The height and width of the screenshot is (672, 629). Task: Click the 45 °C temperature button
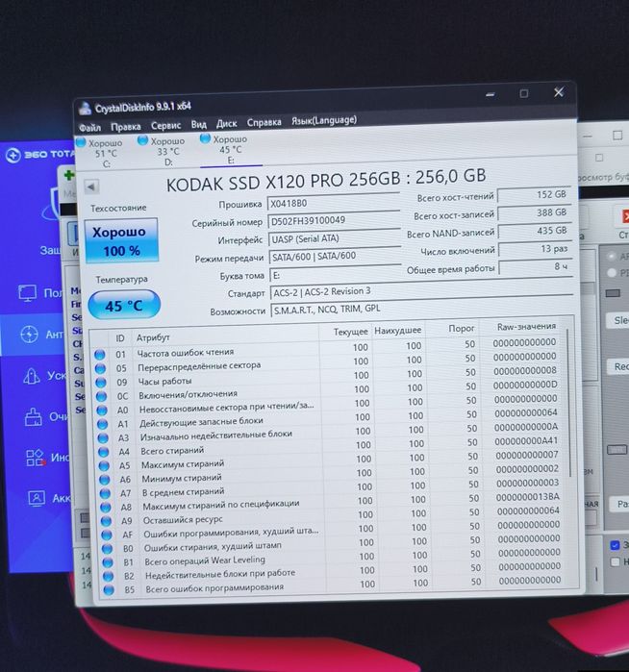click(124, 306)
